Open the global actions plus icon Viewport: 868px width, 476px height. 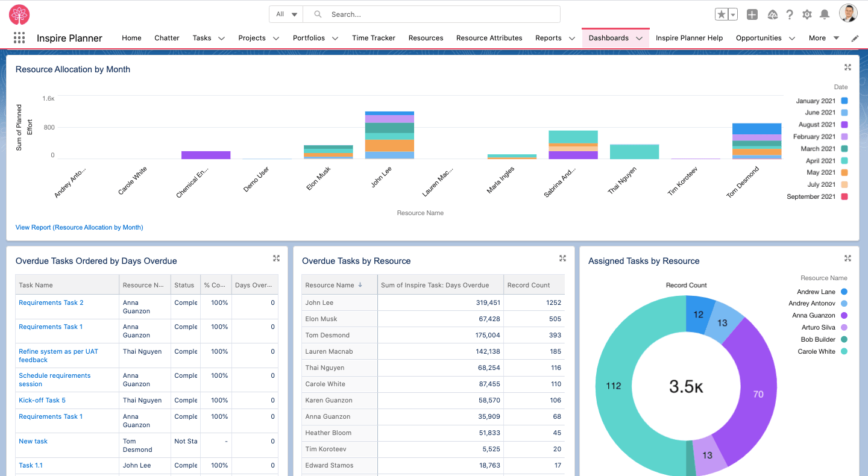(x=752, y=14)
